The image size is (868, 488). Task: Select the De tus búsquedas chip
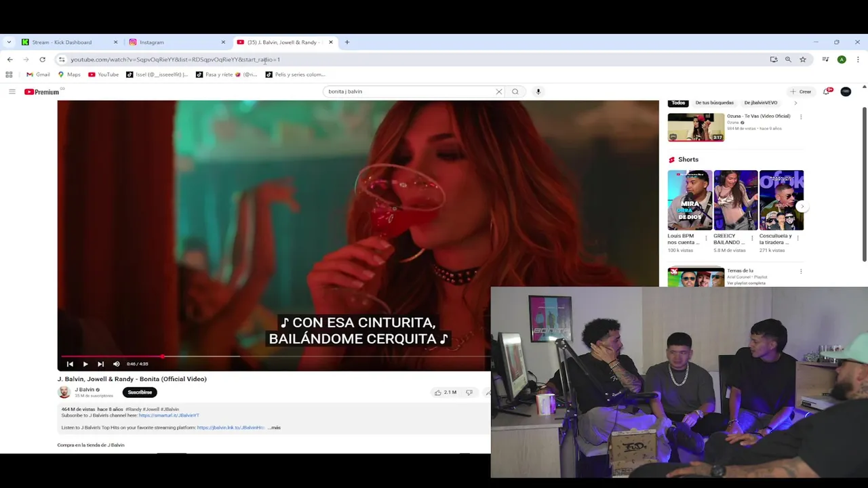click(x=714, y=103)
